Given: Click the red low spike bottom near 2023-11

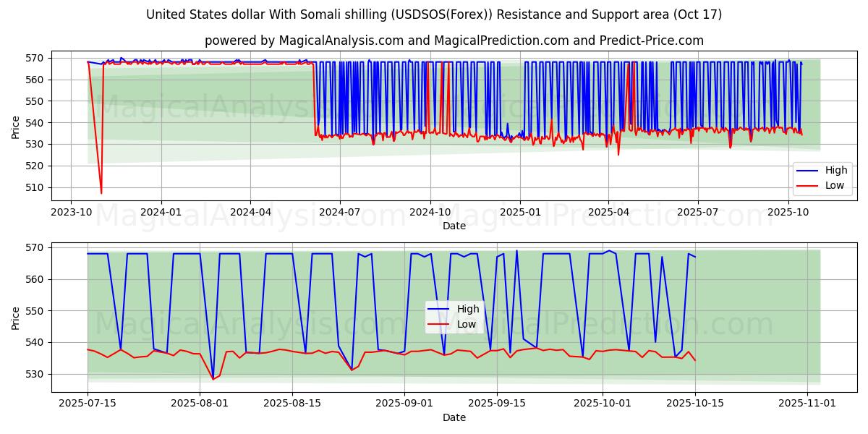Looking at the screenshot, I should click(x=101, y=192).
